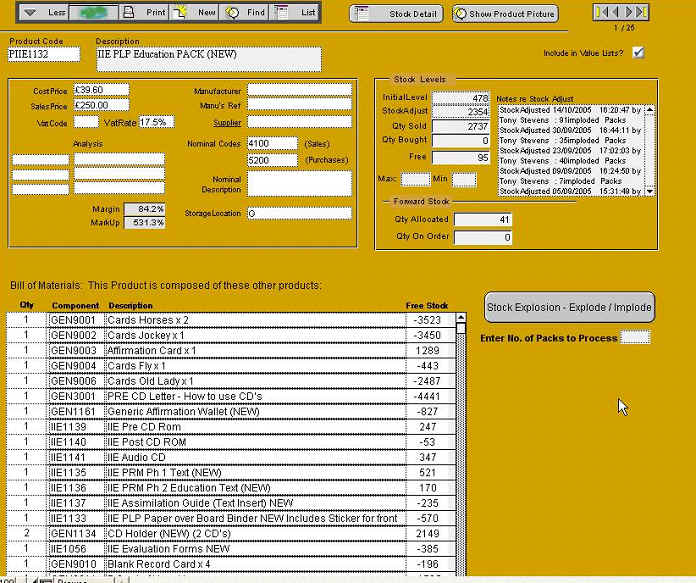Run Stock Explosion - Explode / Implode
Screen dimensions: 696x583
click(x=569, y=307)
